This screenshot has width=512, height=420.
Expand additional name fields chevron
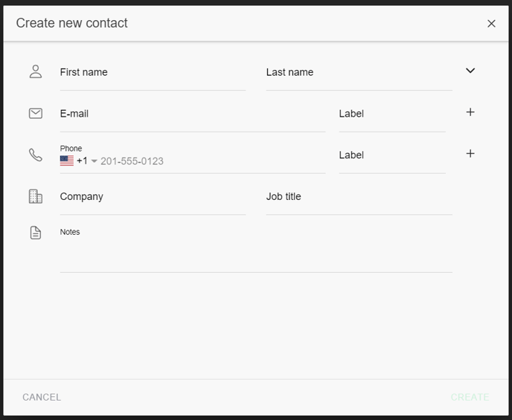click(470, 71)
